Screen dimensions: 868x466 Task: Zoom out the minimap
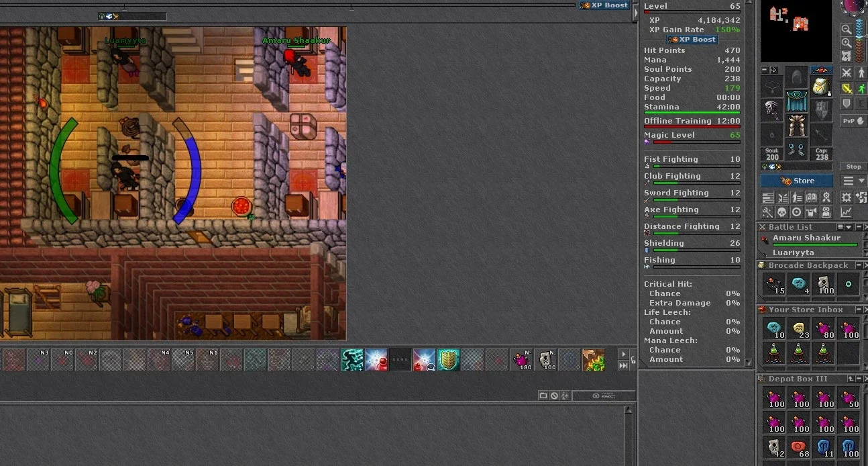pos(847,29)
